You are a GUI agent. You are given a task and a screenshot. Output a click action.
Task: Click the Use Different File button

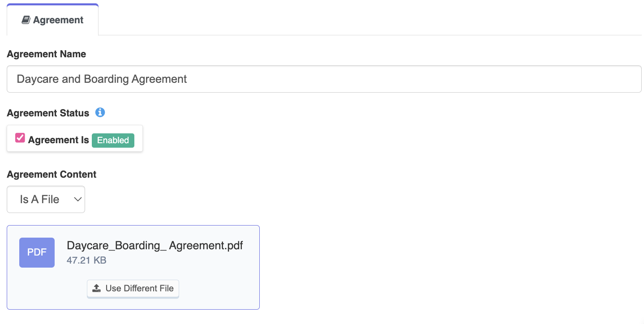pyautogui.click(x=133, y=289)
